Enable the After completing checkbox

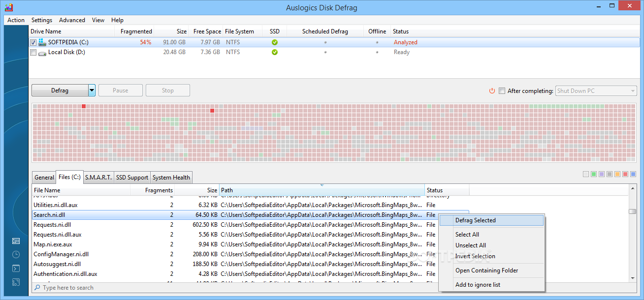502,90
